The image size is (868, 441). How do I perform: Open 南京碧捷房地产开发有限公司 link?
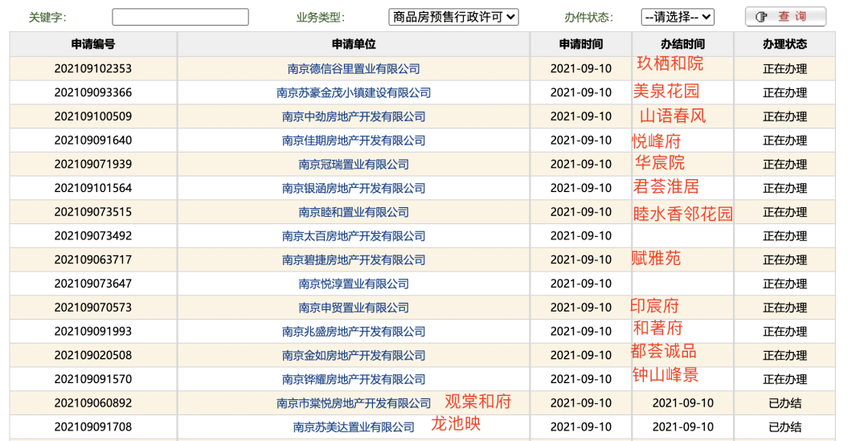click(x=354, y=260)
